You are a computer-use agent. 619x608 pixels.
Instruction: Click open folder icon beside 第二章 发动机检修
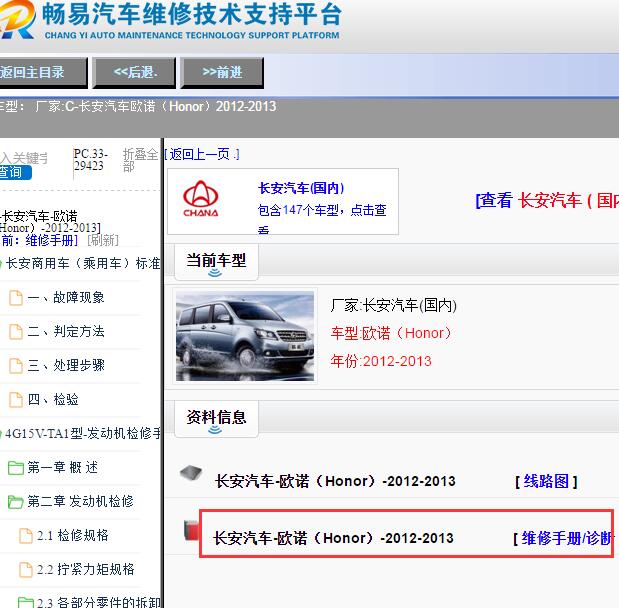click(16, 502)
